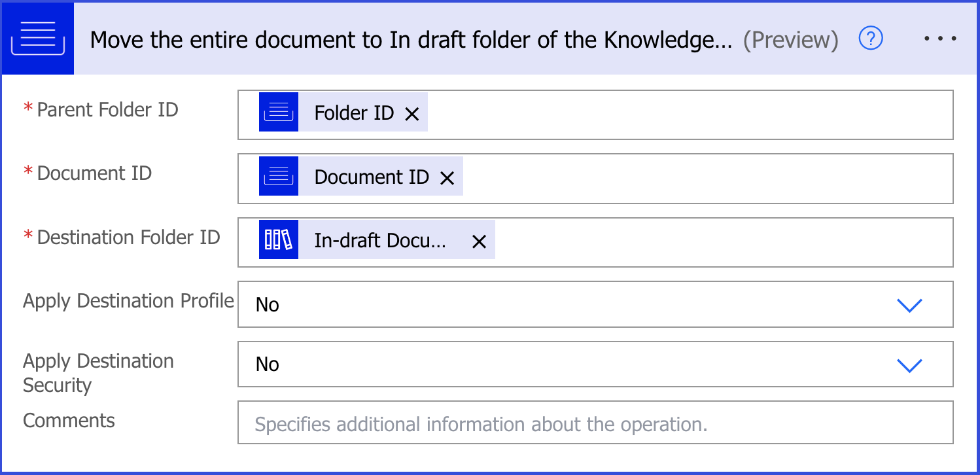Select the Folder ID token label
The width and height of the screenshot is (980, 475).
(x=354, y=113)
